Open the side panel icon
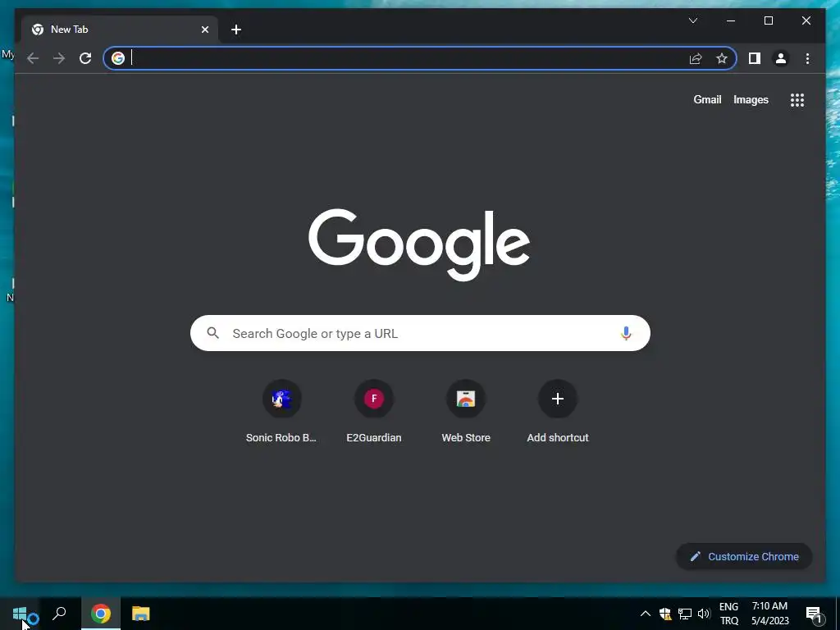The width and height of the screenshot is (840, 630). pos(755,58)
